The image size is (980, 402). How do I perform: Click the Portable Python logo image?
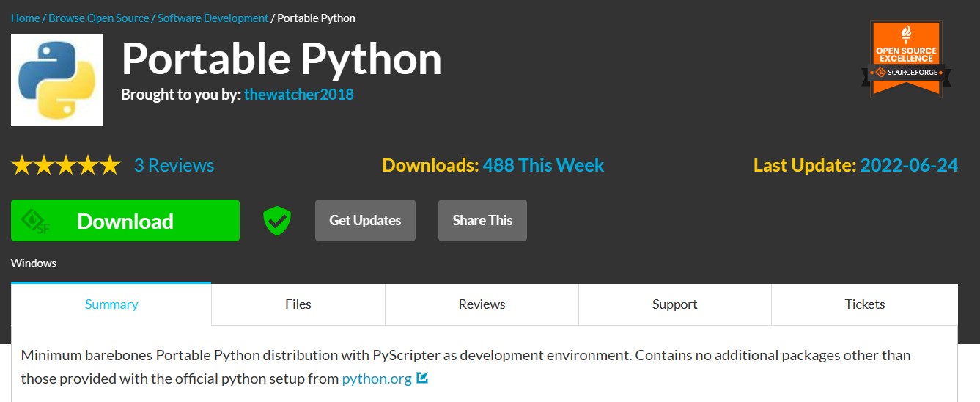click(x=56, y=80)
